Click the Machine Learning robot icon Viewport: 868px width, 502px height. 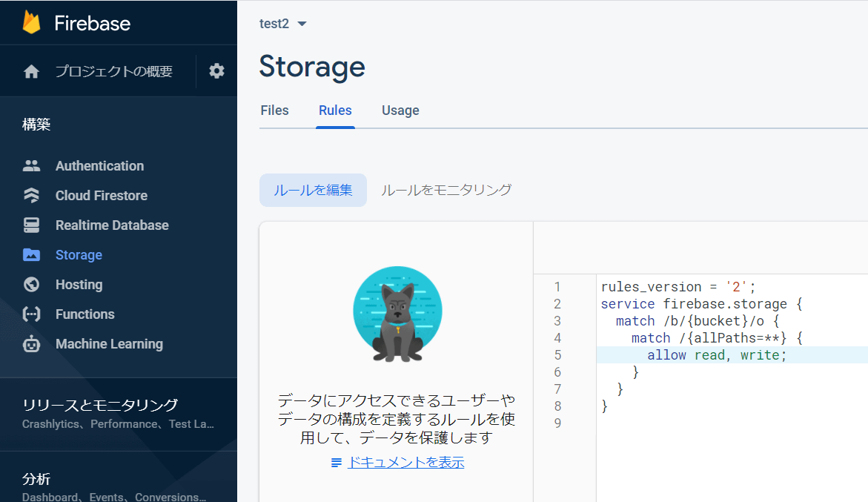click(x=32, y=344)
